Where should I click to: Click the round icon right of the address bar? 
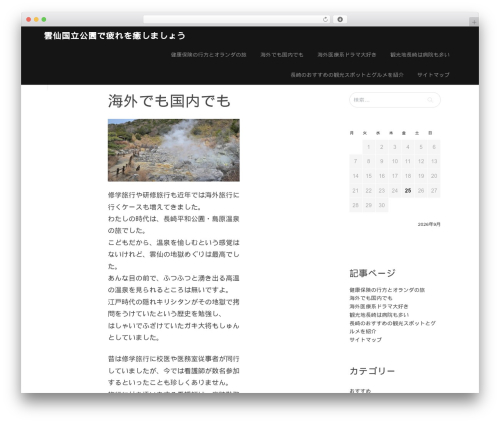pyautogui.click(x=340, y=19)
